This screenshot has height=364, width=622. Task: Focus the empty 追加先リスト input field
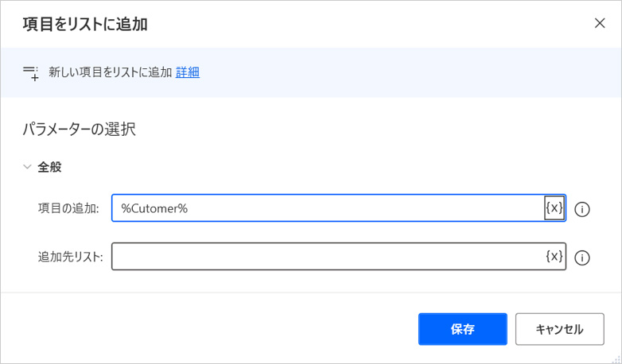coord(328,257)
